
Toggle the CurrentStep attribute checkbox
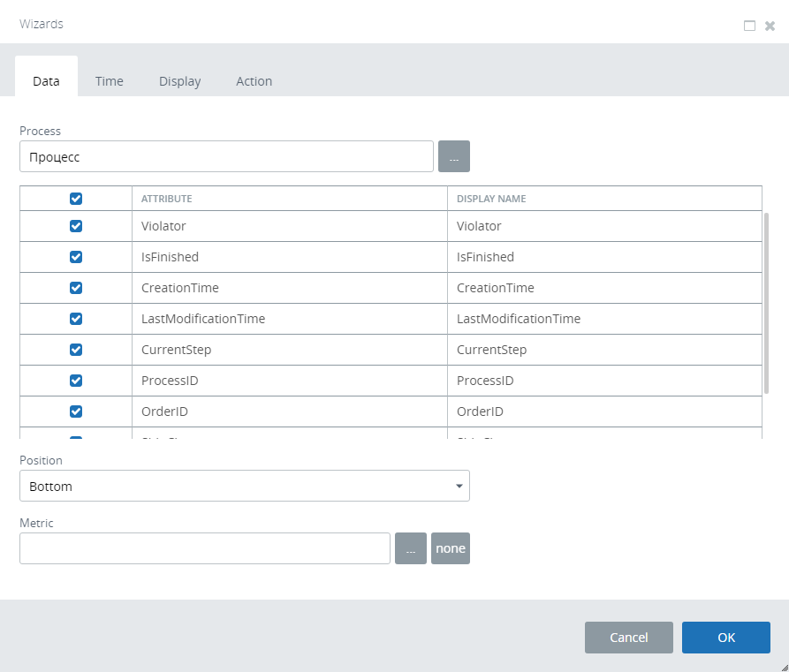[x=76, y=350]
